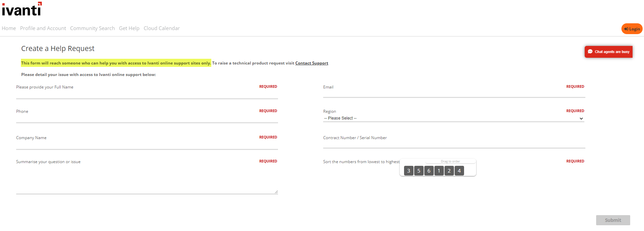The width and height of the screenshot is (644, 231).
Task: Open Profile and Account menu
Action: click(43, 28)
